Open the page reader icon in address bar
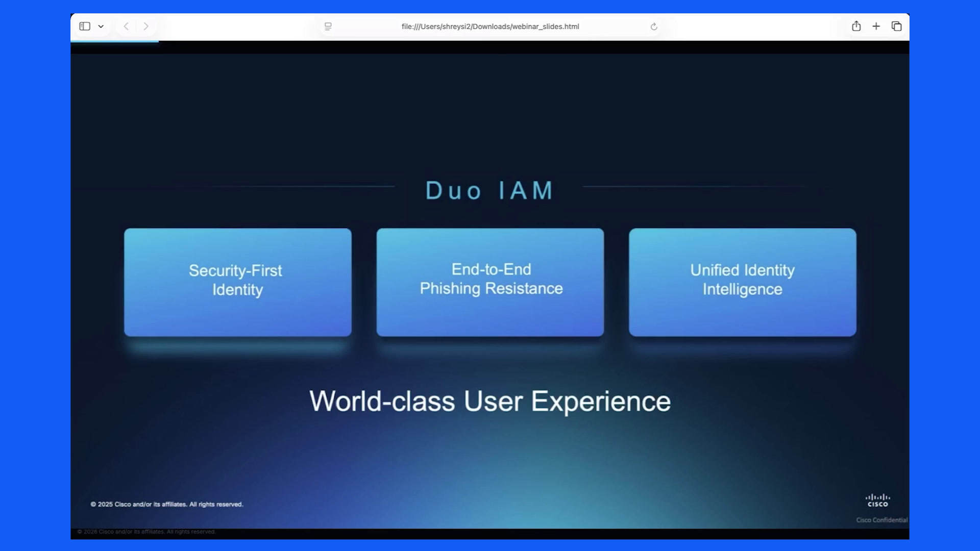This screenshot has width=980, height=551. (x=328, y=27)
